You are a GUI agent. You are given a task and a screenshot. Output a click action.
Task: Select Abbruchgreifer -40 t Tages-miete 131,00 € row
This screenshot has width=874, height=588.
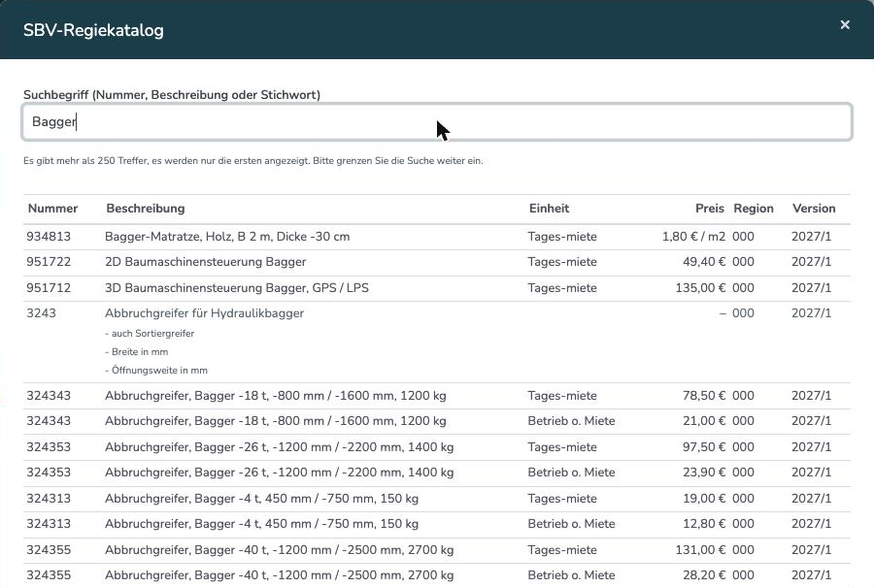click(437, 550)
